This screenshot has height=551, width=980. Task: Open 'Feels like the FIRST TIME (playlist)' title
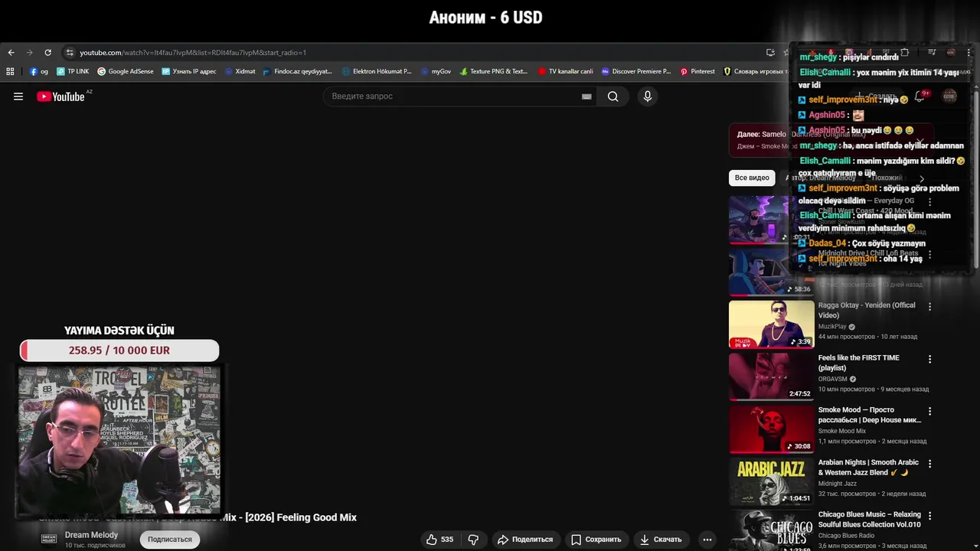[859, 363]
